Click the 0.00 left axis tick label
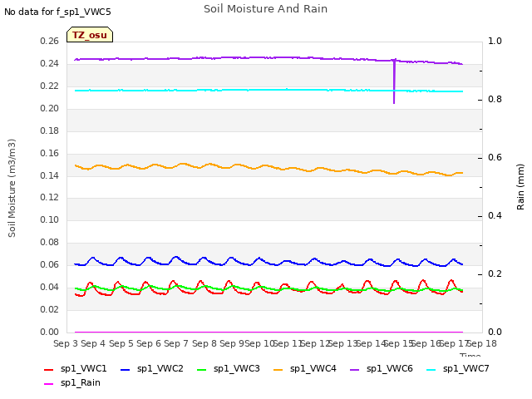Image resolution: width=532 pixels, height=399 pixels. 50,332
